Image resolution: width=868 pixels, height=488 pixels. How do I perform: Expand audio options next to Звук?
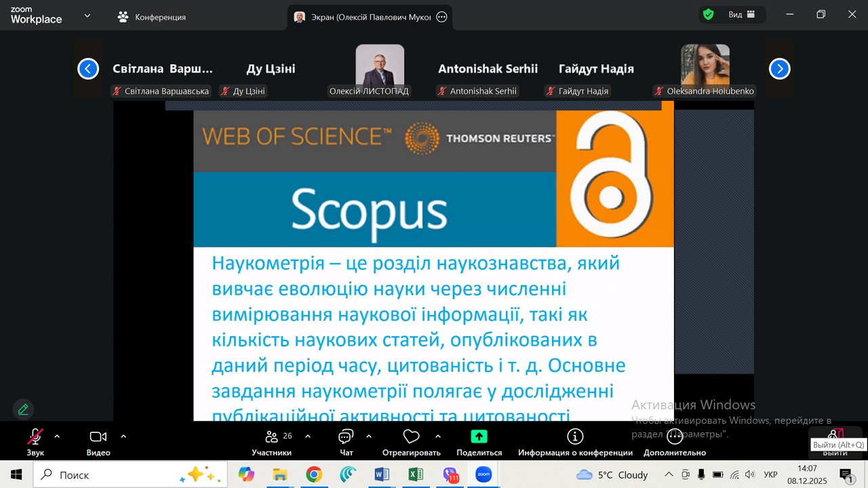coord(57,436)
